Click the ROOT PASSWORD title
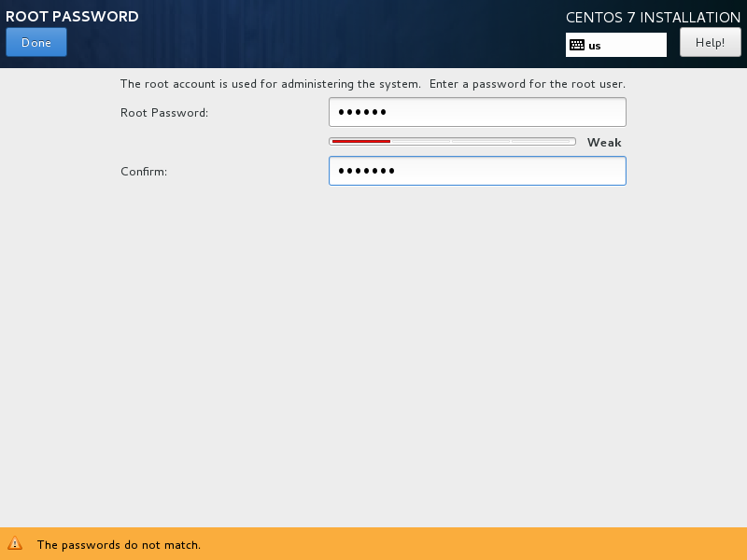The image size is (747, 560). click(72, 16)
